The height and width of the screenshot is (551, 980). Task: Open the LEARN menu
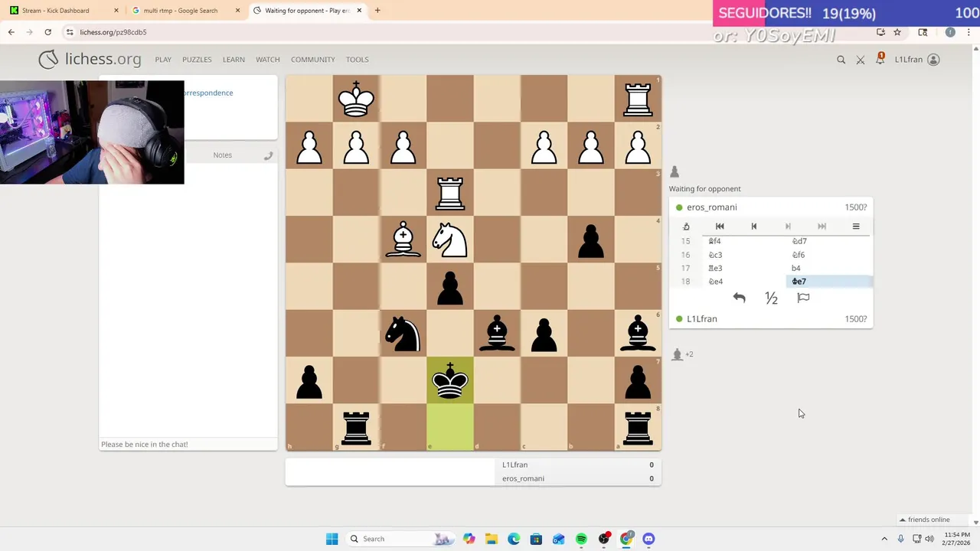234,60
